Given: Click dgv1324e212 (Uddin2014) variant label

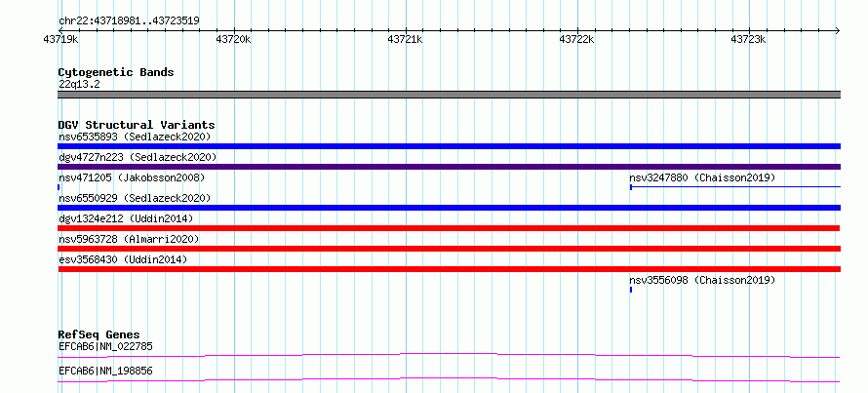Looking at the screenshot, I should coord(126,218).
